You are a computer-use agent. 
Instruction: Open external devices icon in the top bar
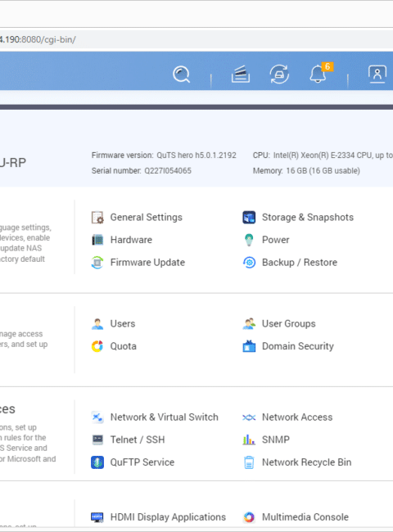(279, 74)
